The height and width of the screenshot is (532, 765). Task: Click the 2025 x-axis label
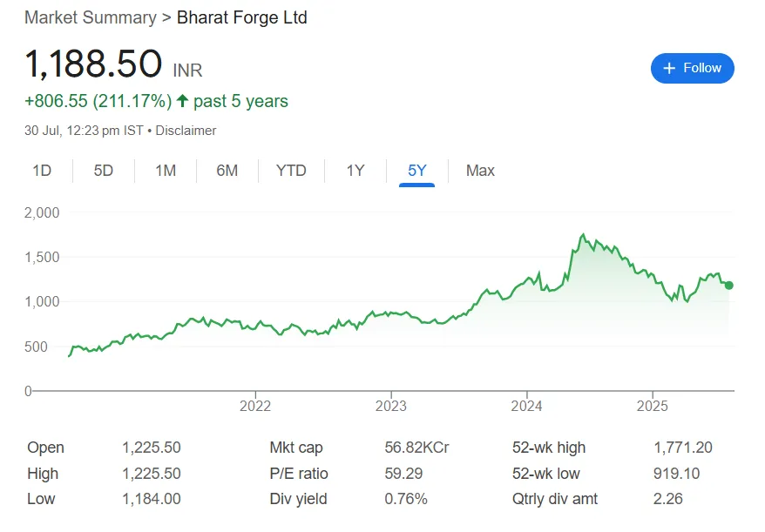[653, 407]
